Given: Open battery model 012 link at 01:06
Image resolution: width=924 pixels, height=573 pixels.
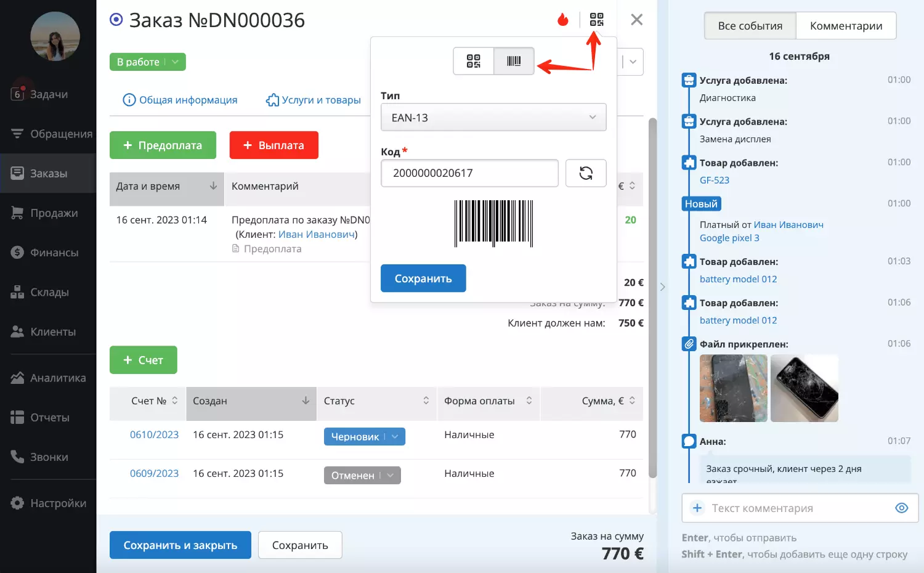Looking at the screenshot, I should tap(738, 320).
